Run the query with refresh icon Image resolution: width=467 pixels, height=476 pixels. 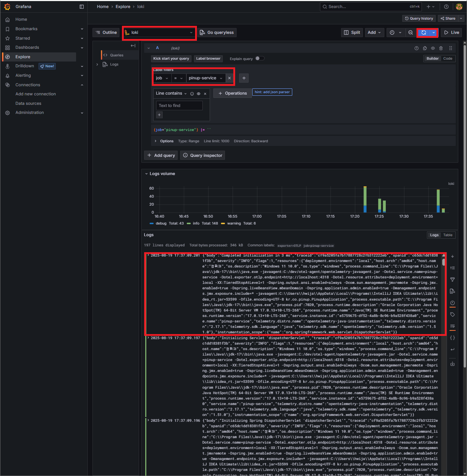(424, 32)
